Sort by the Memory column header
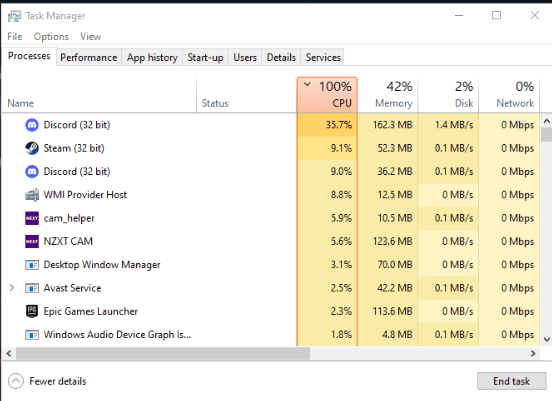The width and height of the screenshot is (552, 401). point(388,95)
